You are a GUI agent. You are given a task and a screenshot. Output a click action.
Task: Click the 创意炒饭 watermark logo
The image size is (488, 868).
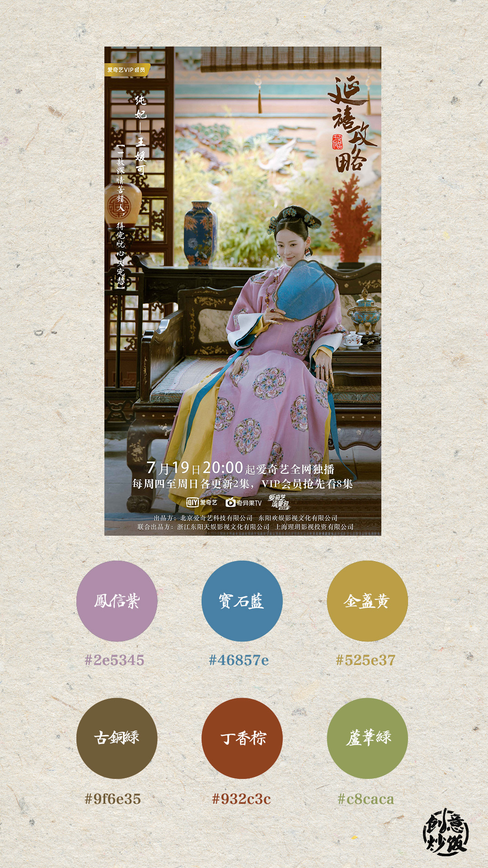[446, 832]
